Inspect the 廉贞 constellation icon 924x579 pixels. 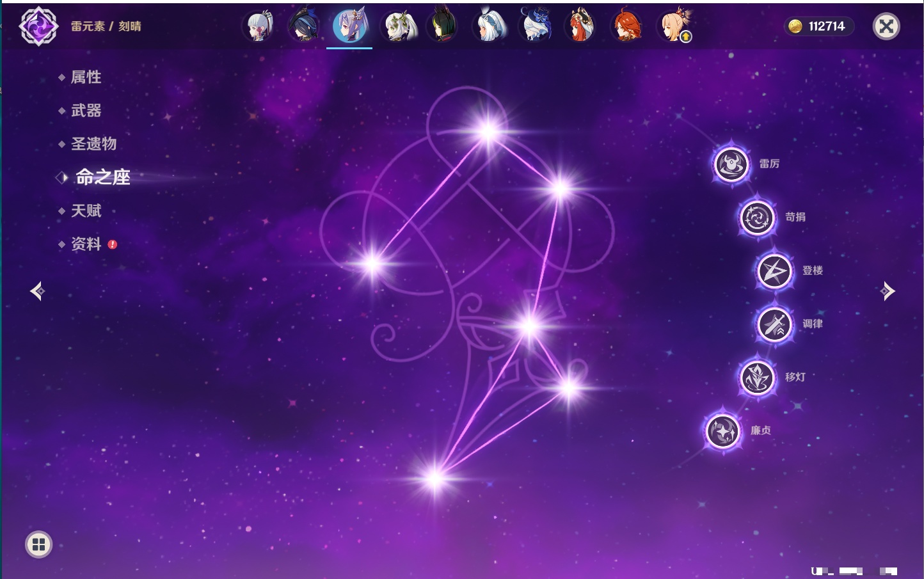723,431
